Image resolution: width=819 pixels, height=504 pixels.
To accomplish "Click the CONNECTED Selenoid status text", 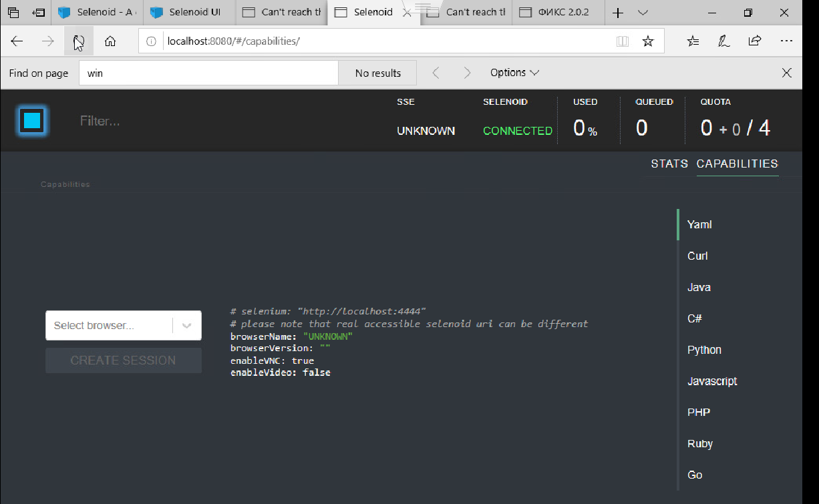I will click(x=518, y=131).
